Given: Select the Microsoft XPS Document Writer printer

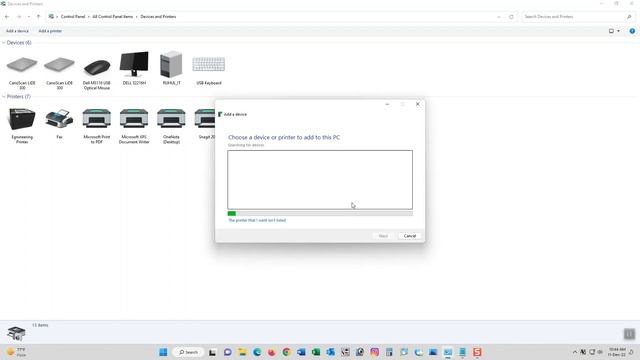Looking at the screenshot, I should point(134,126).
